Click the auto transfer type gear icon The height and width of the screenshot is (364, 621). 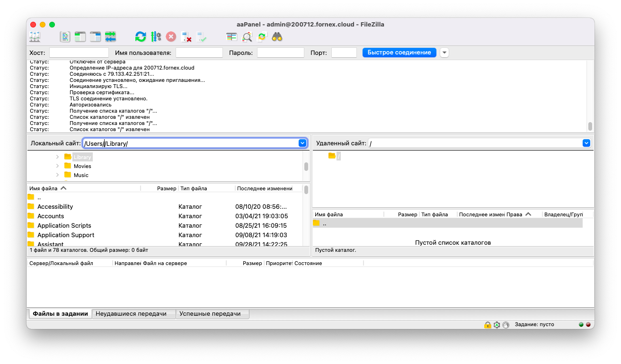pyautogui.click(x=497, y=325)
